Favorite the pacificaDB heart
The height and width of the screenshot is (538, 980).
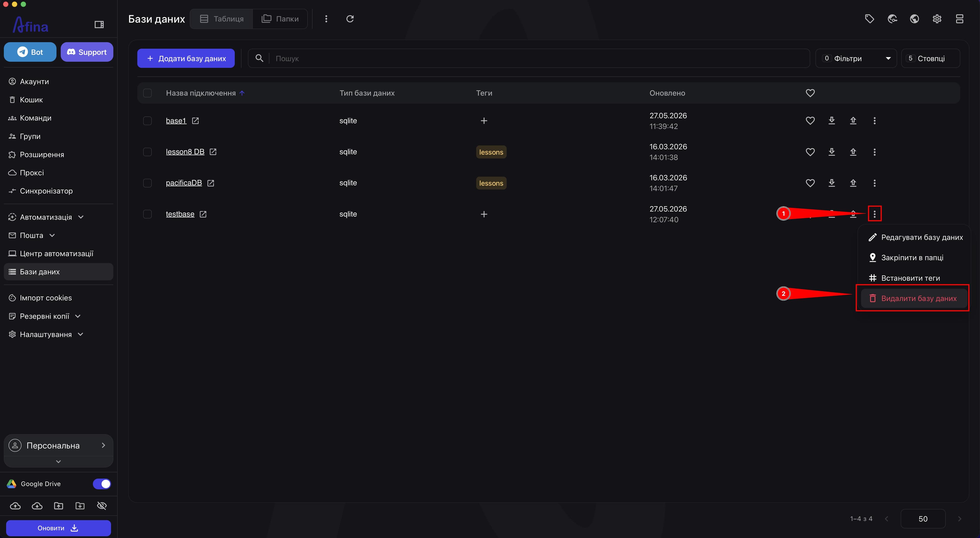click(810, 183)
